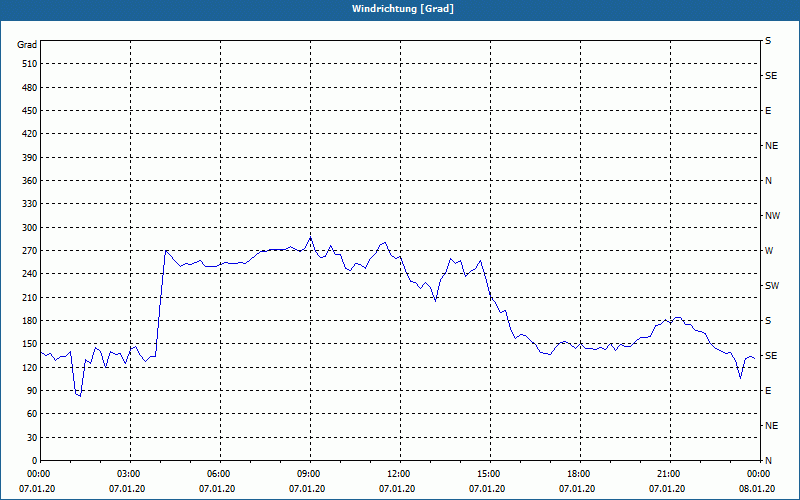Click the 300 y-axis value

(30, 228)
